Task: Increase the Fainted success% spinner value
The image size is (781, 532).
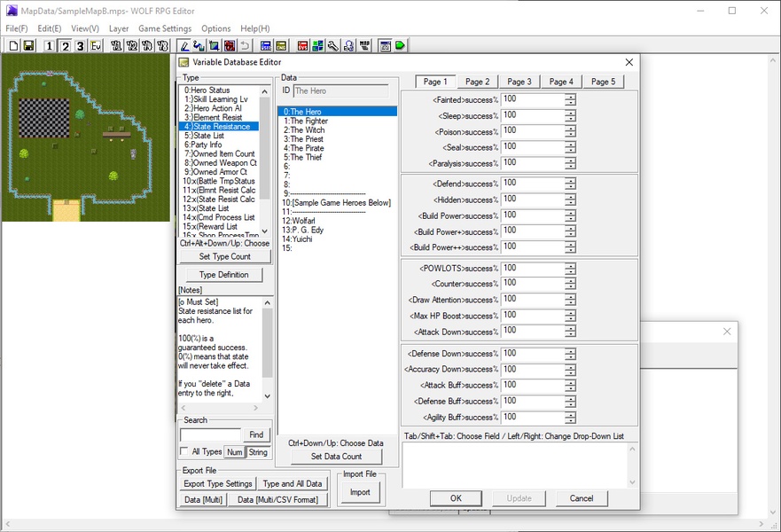Action: (570, 96)
